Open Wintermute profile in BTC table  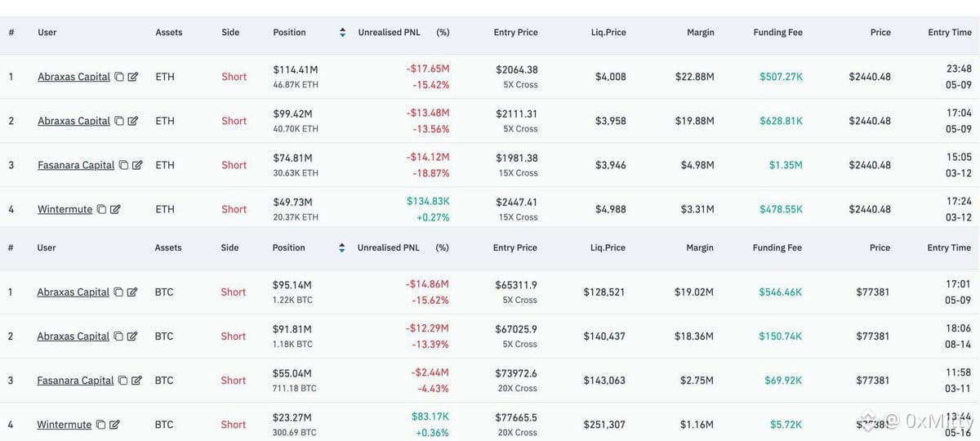tap(64, 425)
